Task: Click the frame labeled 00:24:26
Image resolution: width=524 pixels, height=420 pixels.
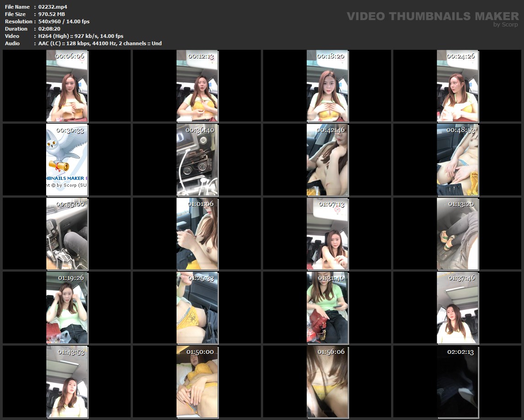Action: 457,86
